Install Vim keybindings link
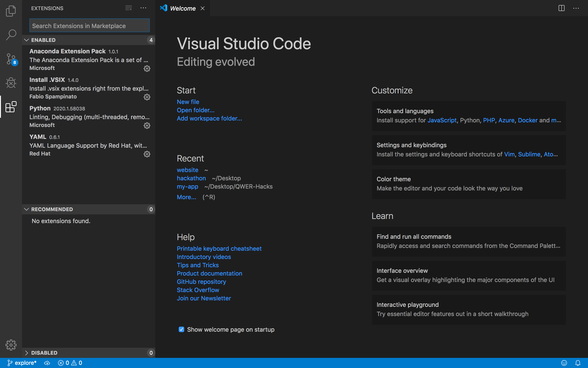588x368 pixels. (x=509, y=154)
